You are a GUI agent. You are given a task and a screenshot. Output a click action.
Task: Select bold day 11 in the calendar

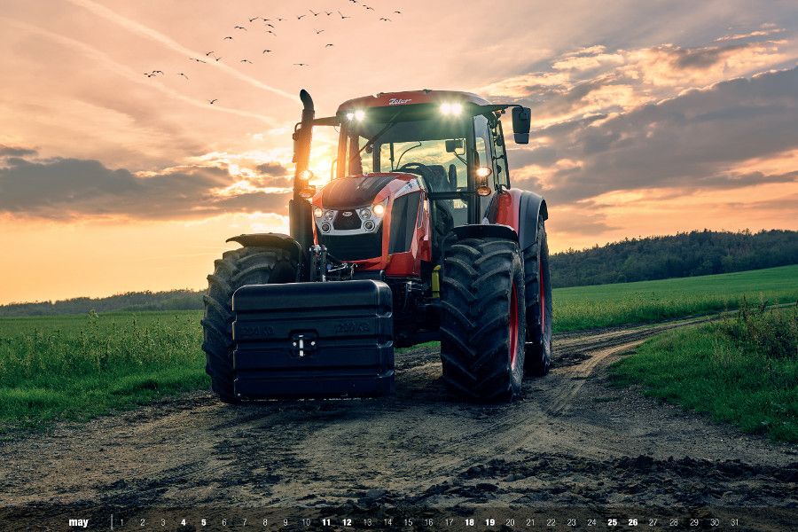pyautogui.click(x=325, y=522)
